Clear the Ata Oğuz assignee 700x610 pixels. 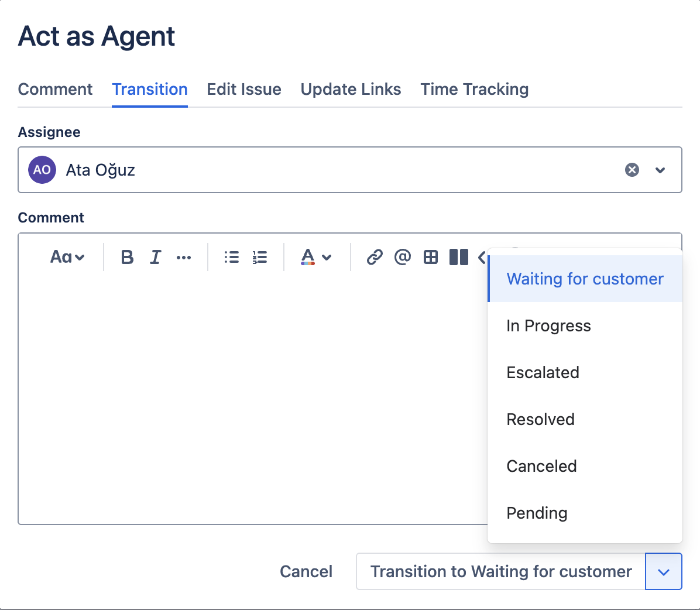click(x=632, y=170)
